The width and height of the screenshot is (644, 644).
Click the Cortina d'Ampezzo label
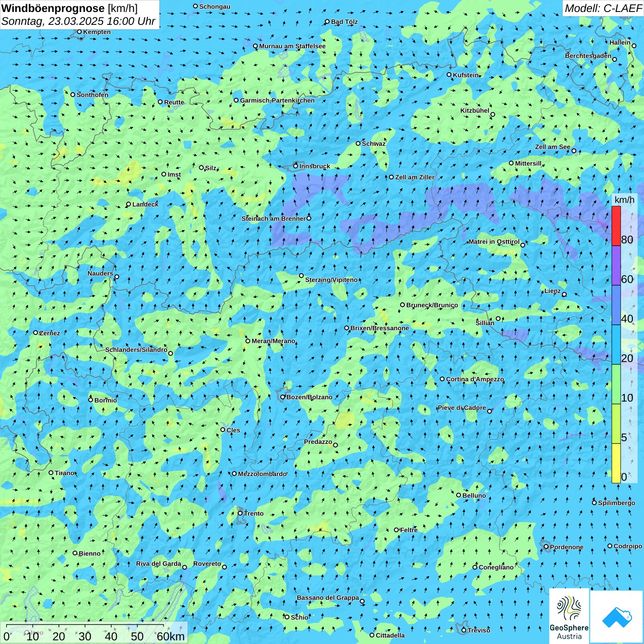click(x=475, y=379)
